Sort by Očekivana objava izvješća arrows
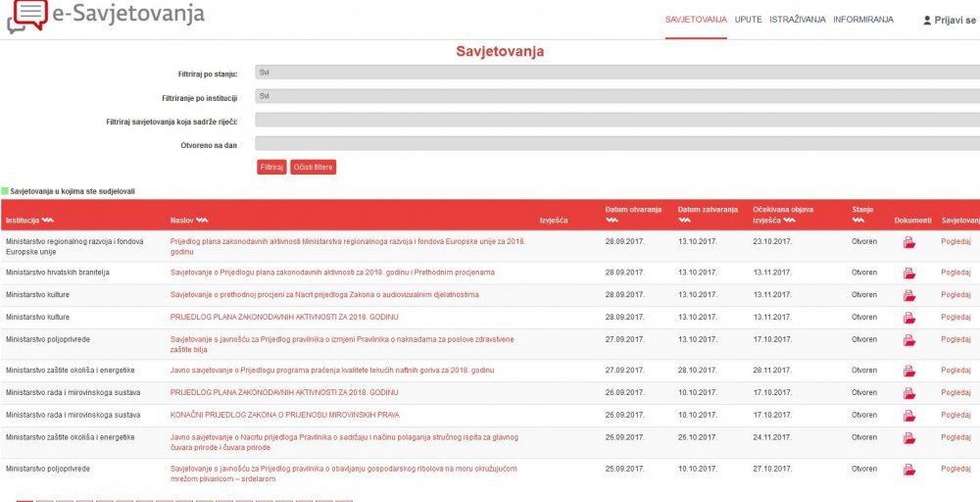The width and height of the screenshot is (980, 502). (x=789, y=220)
